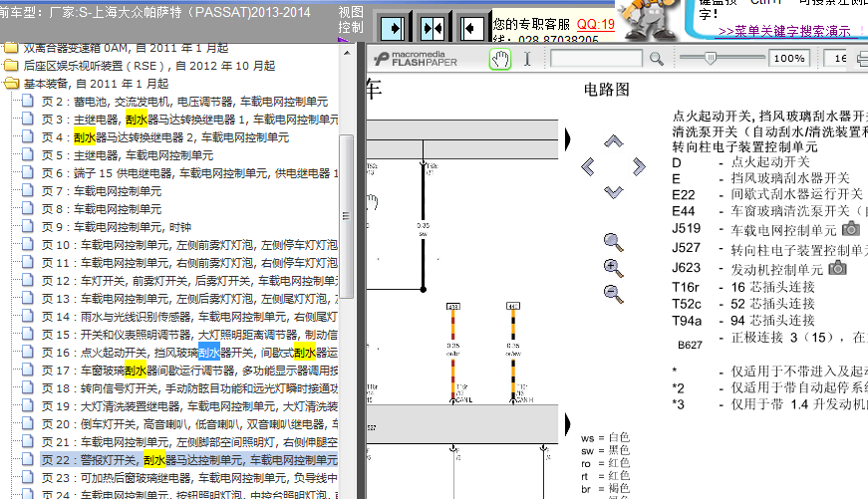Open 页 21 左侧脚部空间照明灯
The height and width of the screenshot is (499, 868).
(189, 442)
